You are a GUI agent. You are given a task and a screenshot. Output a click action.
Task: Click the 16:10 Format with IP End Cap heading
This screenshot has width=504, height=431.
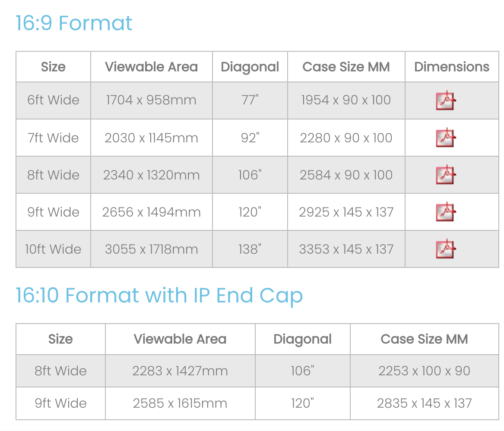pos(159,296)
